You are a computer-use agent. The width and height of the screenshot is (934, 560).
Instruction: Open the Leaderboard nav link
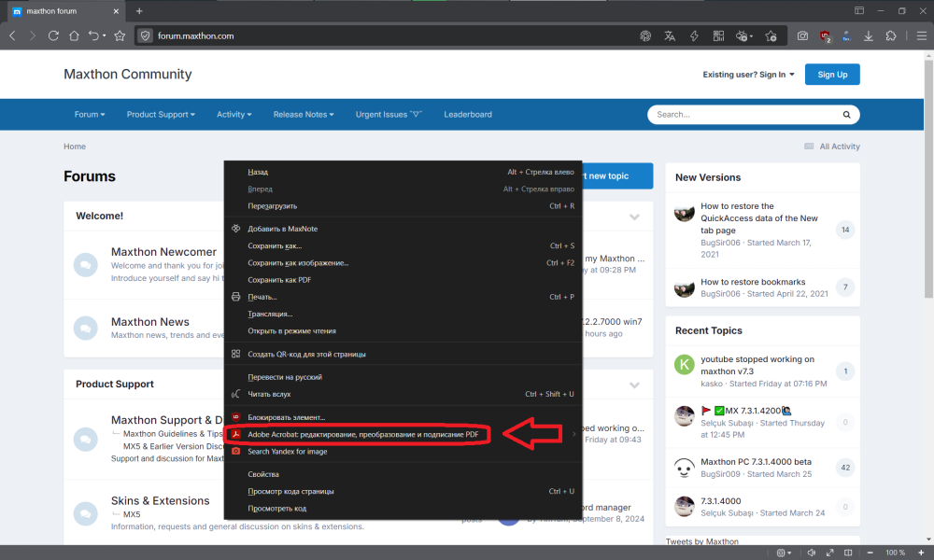pos(468,114)
